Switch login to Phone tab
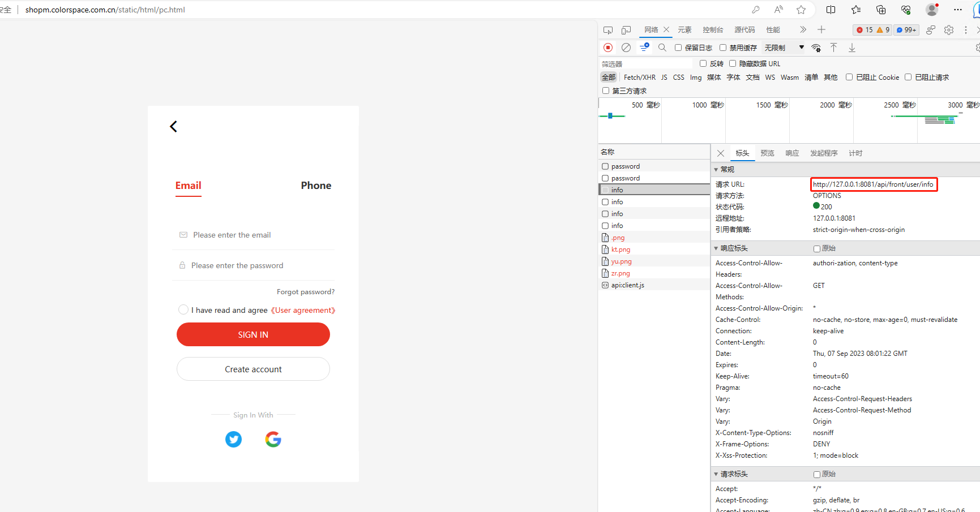The image size is (980, 512). click(316, 186)
